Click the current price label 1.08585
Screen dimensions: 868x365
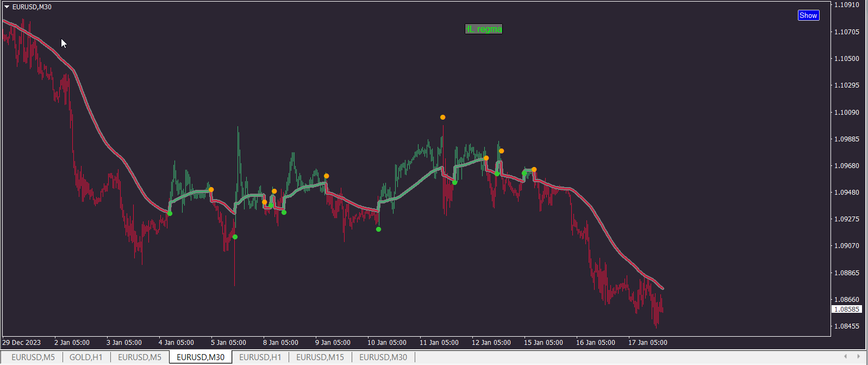point(846,310)
